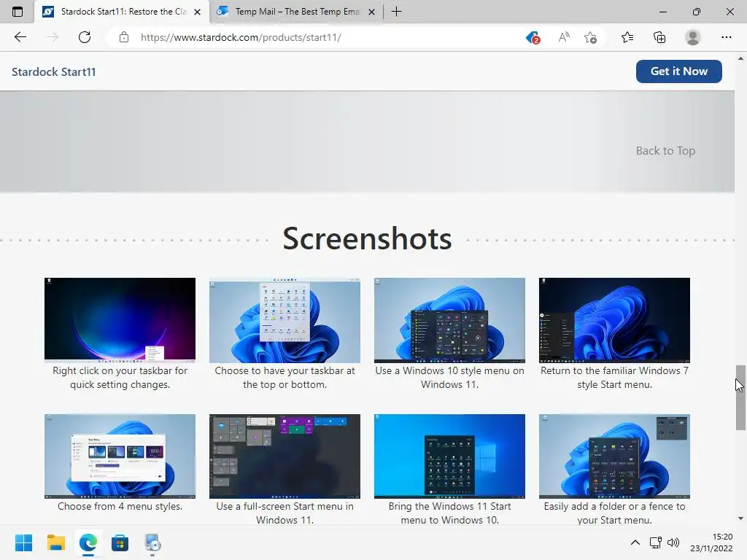
Task: Close the Stardock Start11 tab
Action: (197, 12)
